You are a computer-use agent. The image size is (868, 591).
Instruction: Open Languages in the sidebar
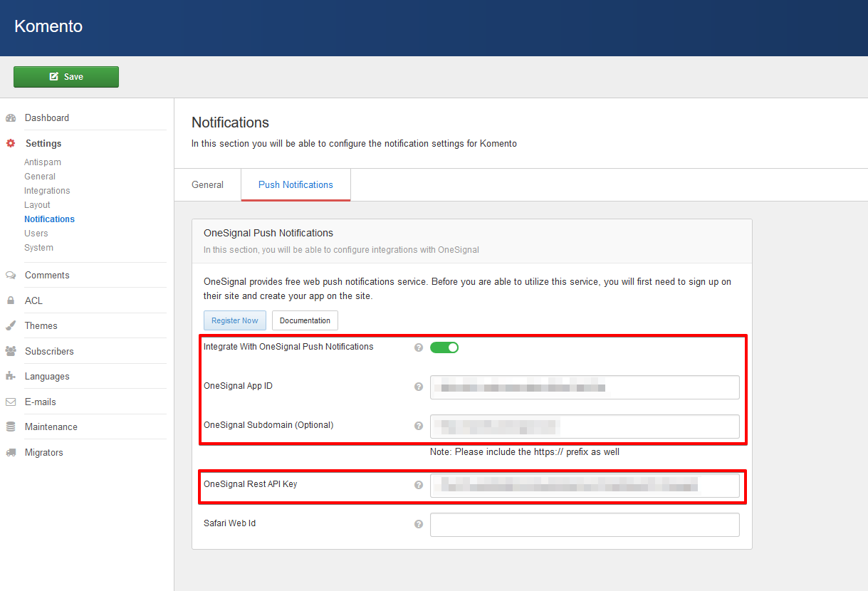pos(47,377)
